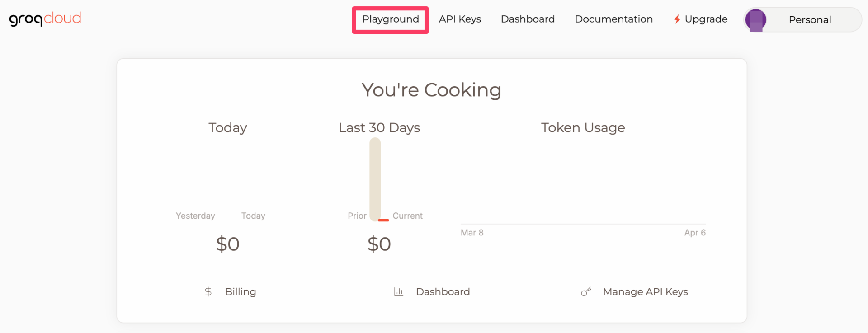The height and width of the screenshot is (333, 868).
Task: Click the dollar sign Billing icon
Action: pyautogui.click(x=208, y=292)
